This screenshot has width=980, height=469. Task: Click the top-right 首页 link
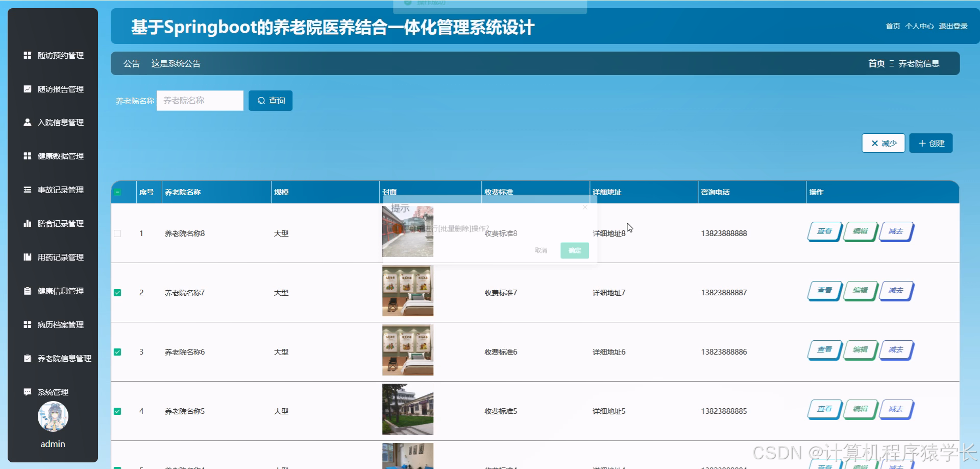[x=893, y=26]
